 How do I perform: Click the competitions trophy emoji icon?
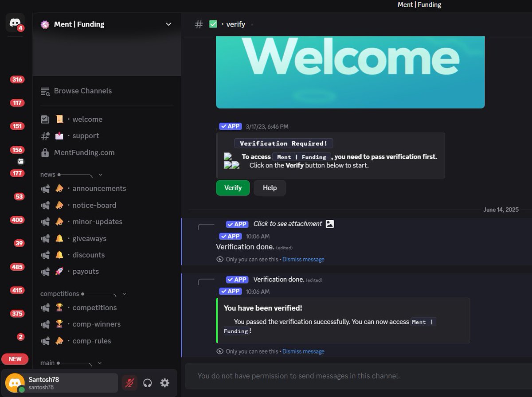(59, 307)
